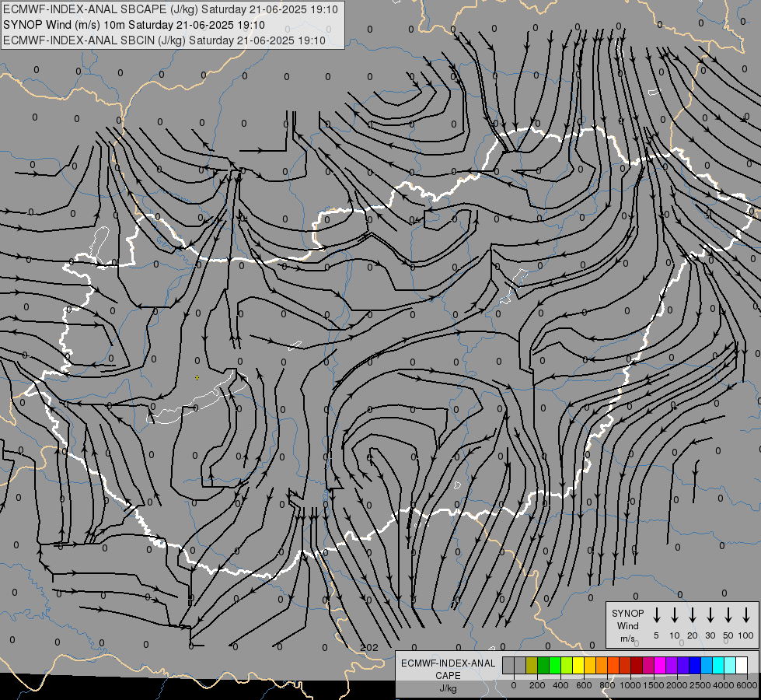Click the 200 tick label on CAPE scale
Image resolution: width=761 pixels, height=700 pixels.
537,685
